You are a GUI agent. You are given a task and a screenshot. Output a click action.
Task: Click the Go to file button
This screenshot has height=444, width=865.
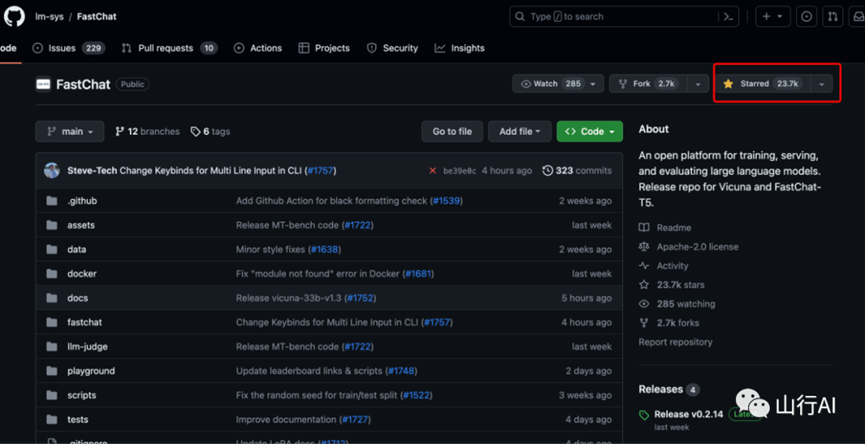coord(452,132)
